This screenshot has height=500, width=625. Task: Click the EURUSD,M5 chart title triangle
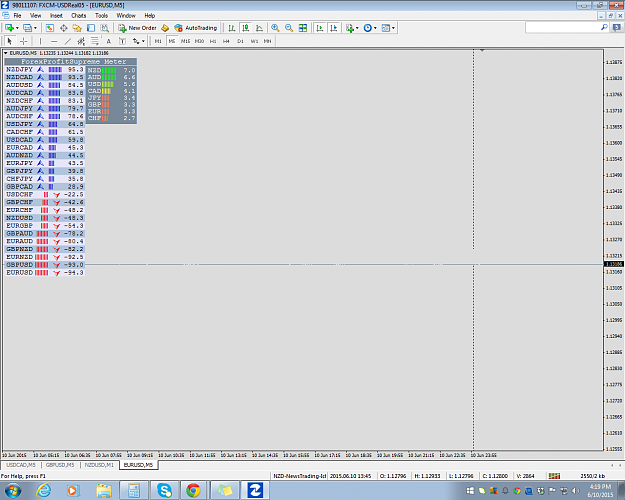[6, 53]
